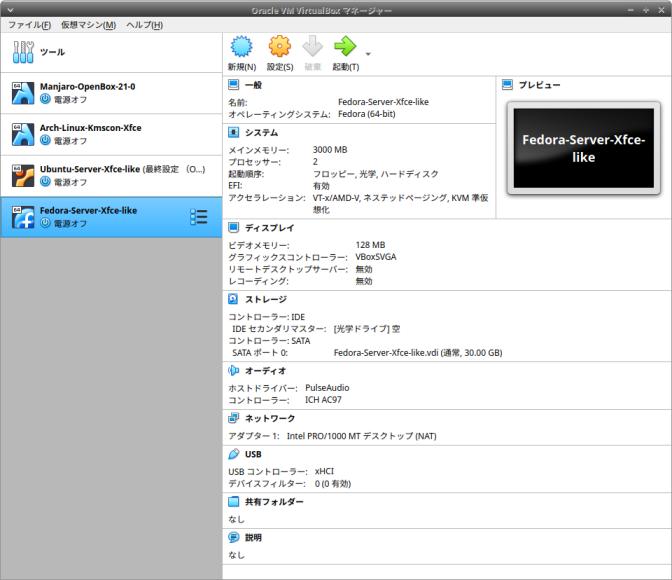Screen dimensions: 672x580
Task: Click the Preview (プレビュー) section icon
Action: [507, 85]
